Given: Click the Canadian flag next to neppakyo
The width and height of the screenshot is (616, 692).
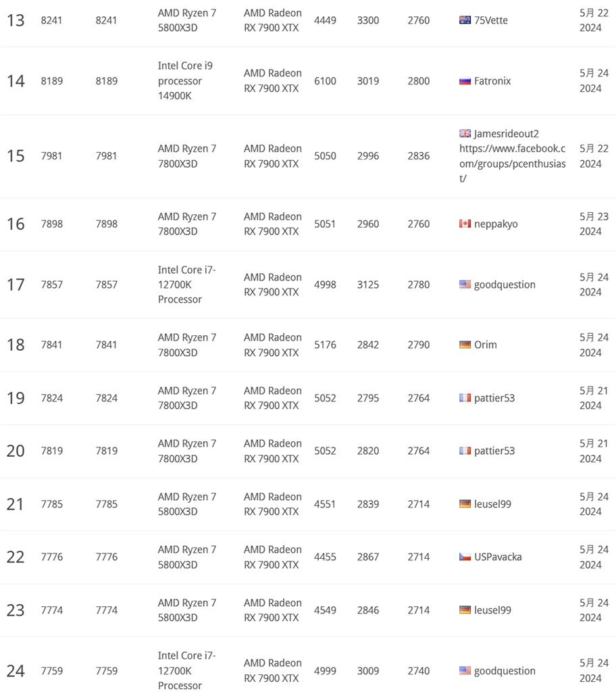Looking at the screenshot, I should tap(465, 224).
